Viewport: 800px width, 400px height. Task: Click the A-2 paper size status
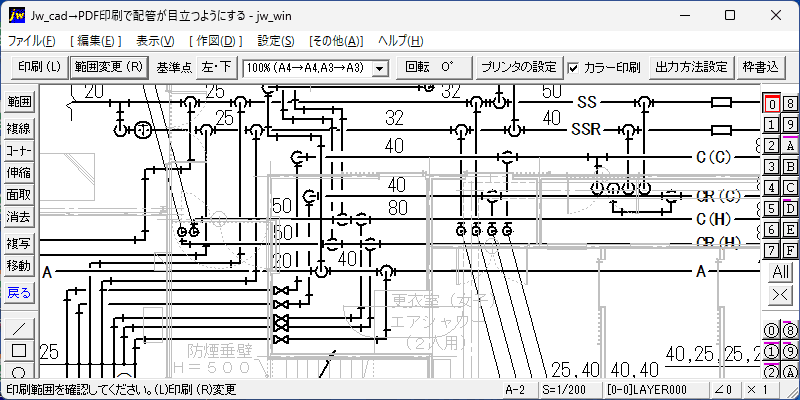click(521, 389)
